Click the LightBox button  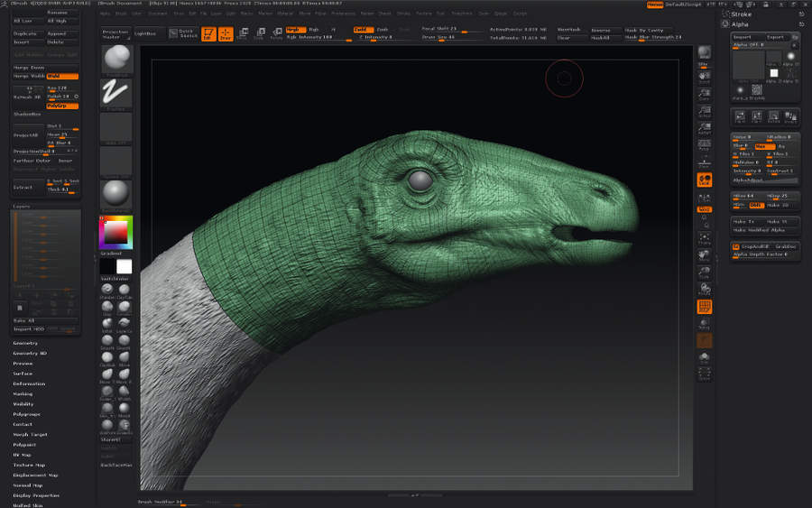pyautogui.click(x=144, y=32)
